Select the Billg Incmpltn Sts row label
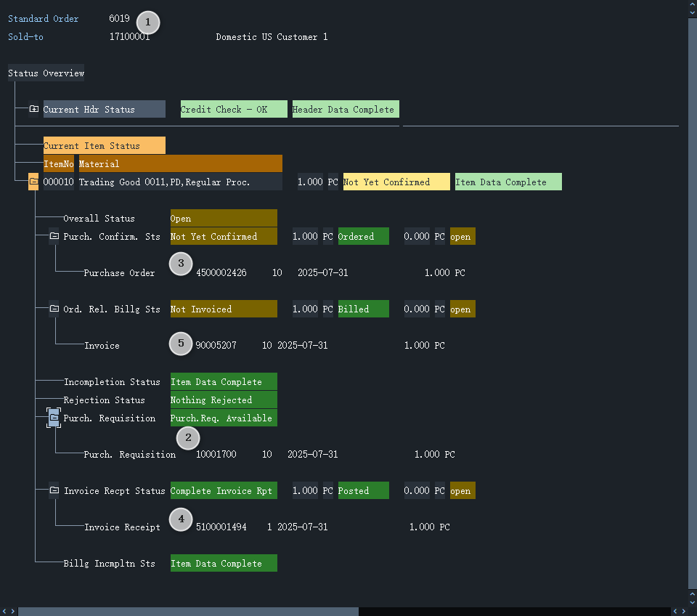Image resolution: width=697 pixels, height=616 pixels. (109, 563)
